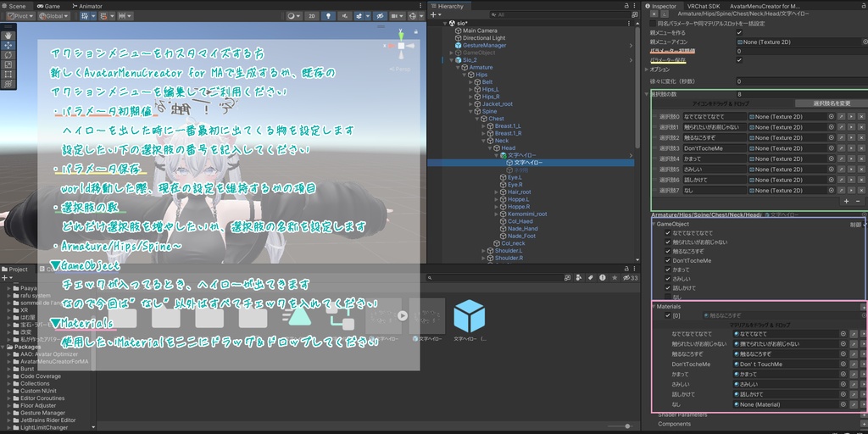Viewport: 868px width, 434px height.
Task: Toggle scene lighting bulb icon
Action: (x=328, y=16)
